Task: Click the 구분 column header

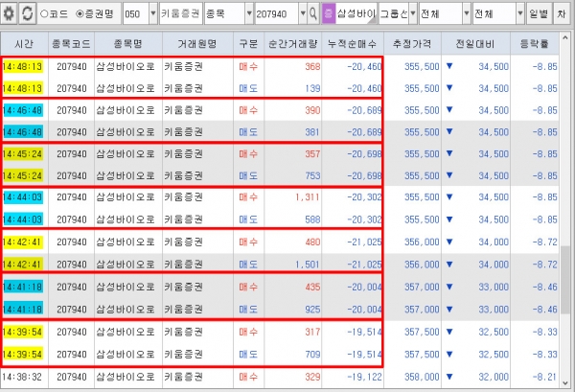Action: pos(248,44)
